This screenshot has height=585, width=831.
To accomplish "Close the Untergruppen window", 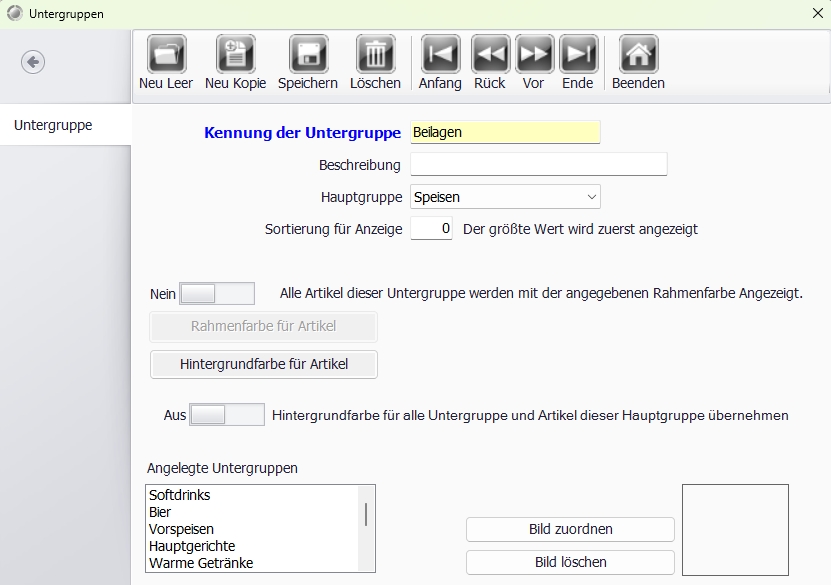I will 818,13.
